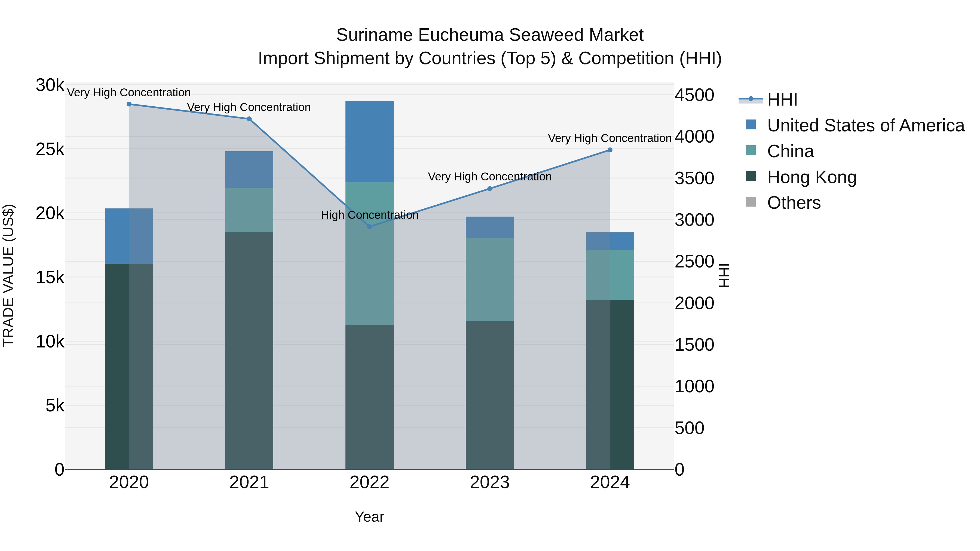Click the '2000' right axis tick

(695, 303)
